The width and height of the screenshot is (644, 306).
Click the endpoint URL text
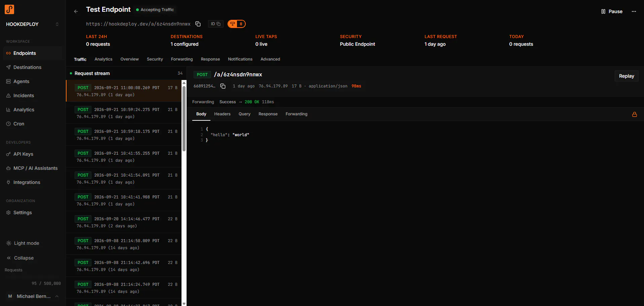pos(138,24)
